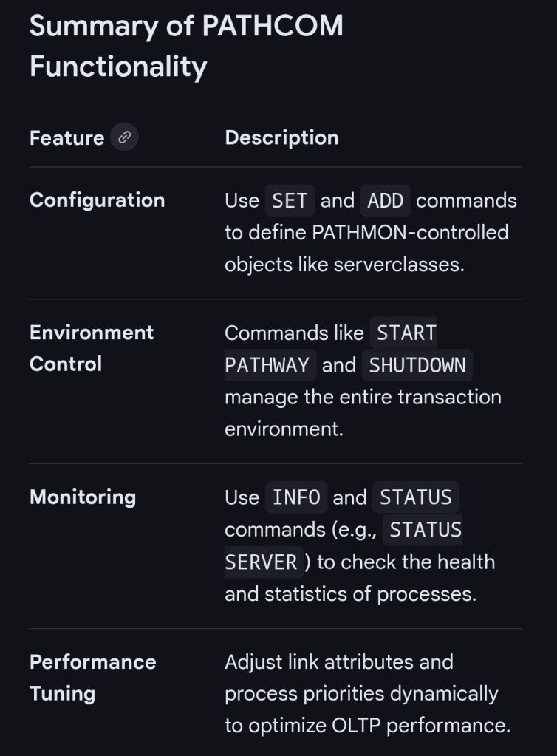Click the link icon beside Feature header
The height and width of the screenshot is (756, 557).
[124, 137]
